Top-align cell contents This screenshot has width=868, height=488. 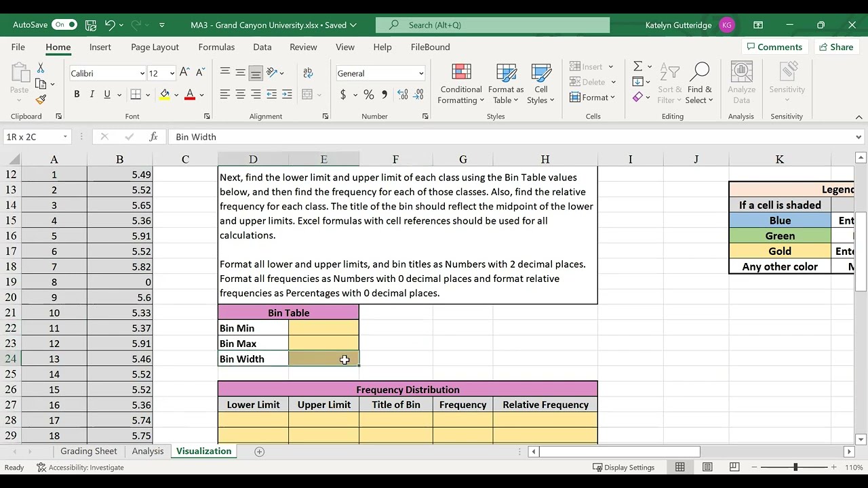pos(225,73)
